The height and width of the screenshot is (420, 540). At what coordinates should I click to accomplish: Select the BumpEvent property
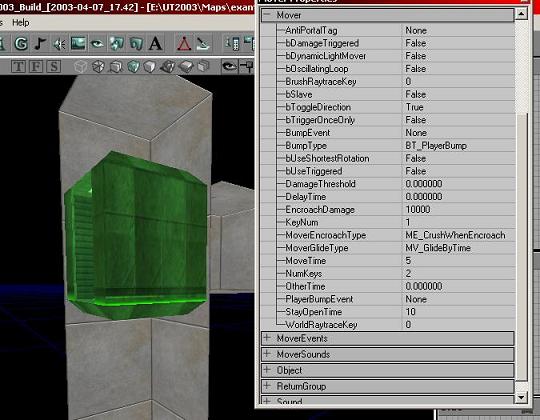(x=308, y=133)
